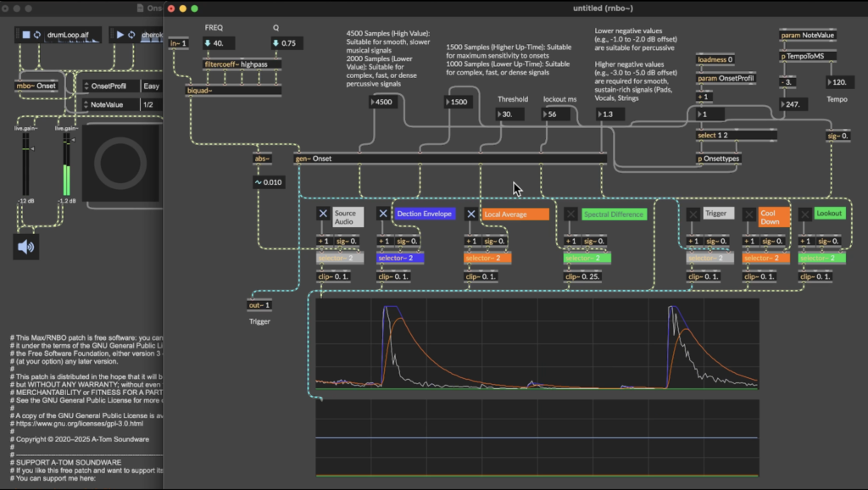Click the circular dial in the panel

120,164
